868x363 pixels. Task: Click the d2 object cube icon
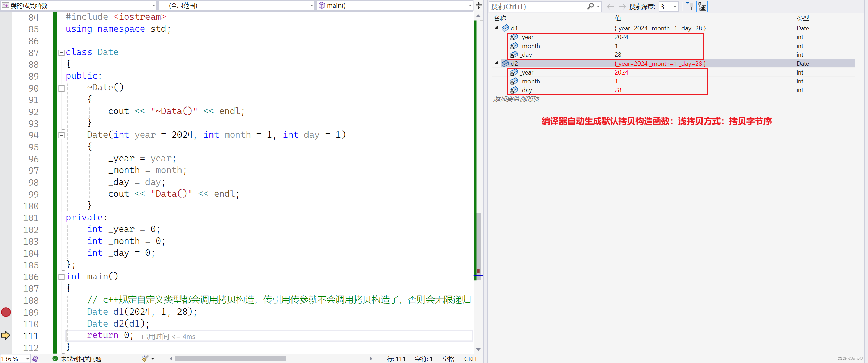pyautogui.click(x=505, y=63)
